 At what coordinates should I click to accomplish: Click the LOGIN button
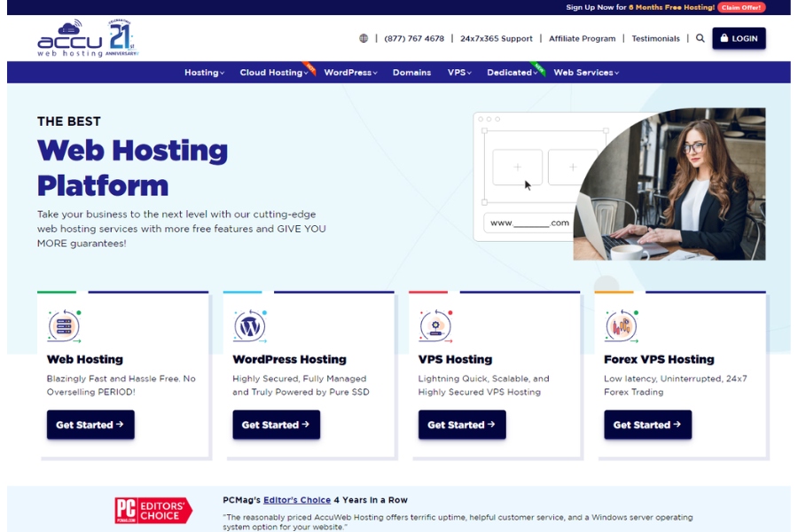[739, 39]
